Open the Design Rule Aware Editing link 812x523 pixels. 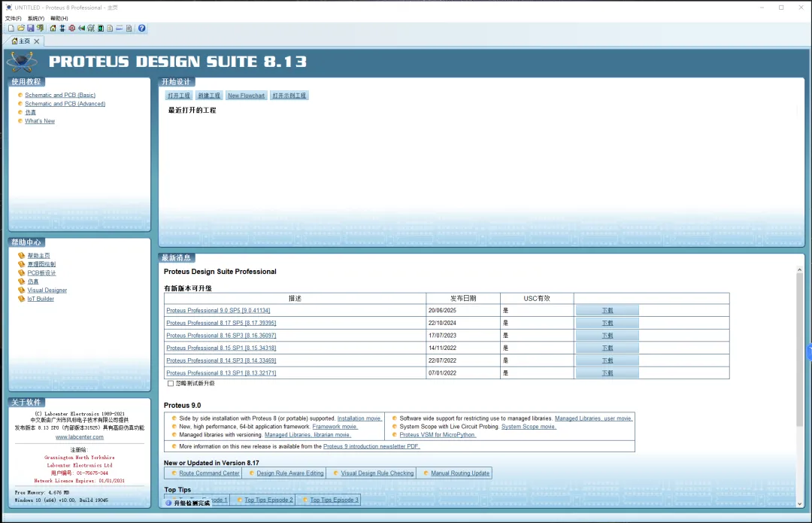pyautogui.click(x=290, y=473)
